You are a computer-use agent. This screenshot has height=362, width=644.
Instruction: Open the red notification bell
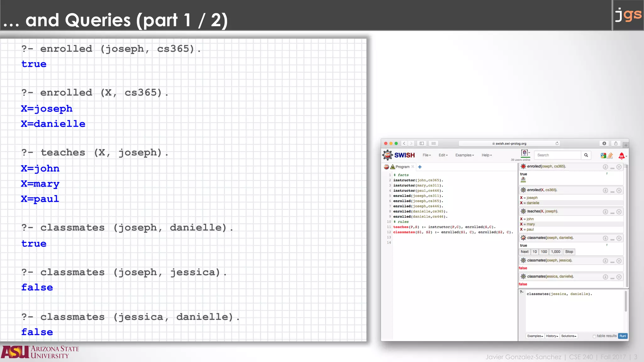[621, 156]
